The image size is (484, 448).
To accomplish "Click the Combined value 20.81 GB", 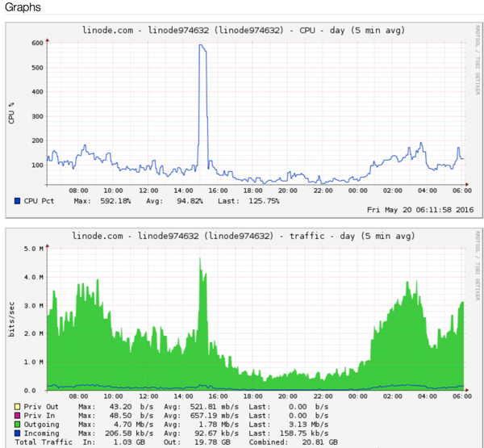I will 319,442.
